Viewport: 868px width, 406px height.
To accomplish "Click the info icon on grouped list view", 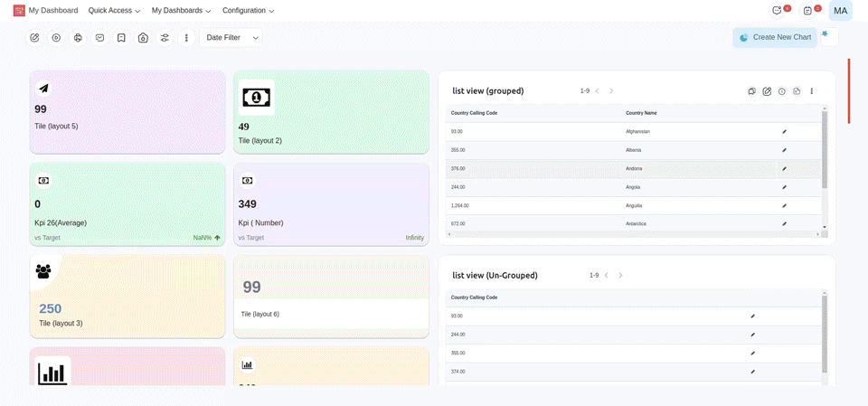I will click(x=781, y=91).
